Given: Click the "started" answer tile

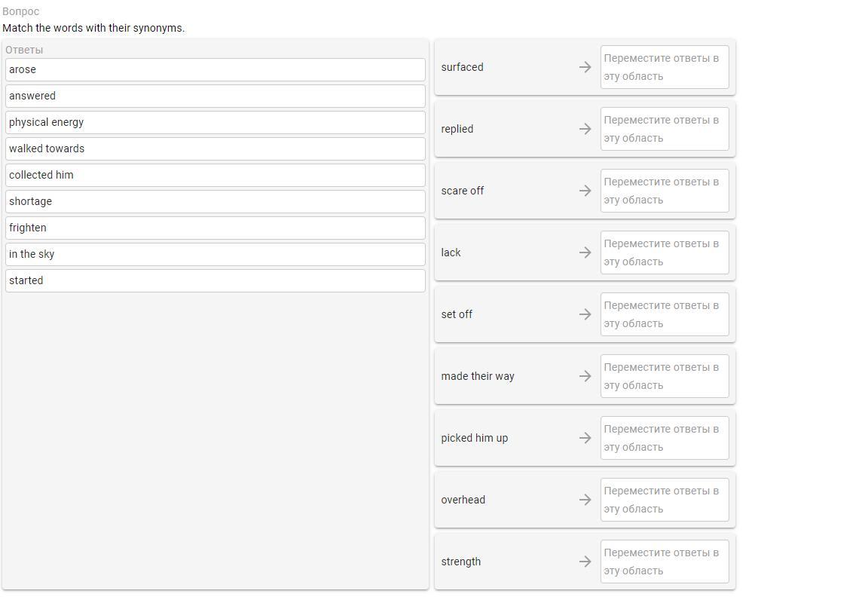Looking at the screenshot, I should pos(215,280).
